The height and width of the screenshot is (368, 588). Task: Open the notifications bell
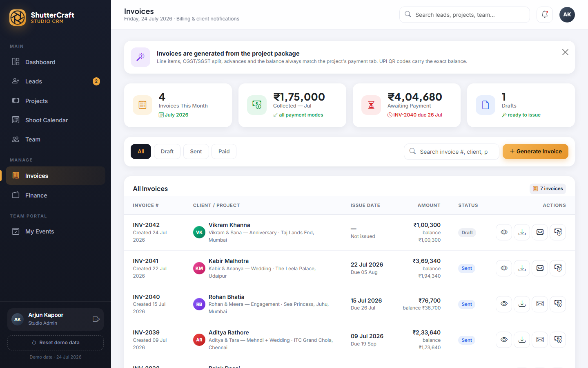pos(545,15)
